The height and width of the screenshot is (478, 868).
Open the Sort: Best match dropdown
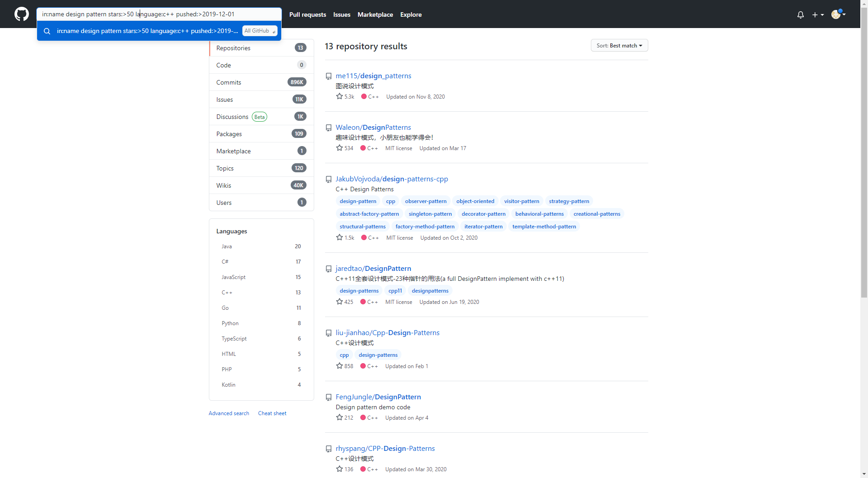[x=619, y=46]
